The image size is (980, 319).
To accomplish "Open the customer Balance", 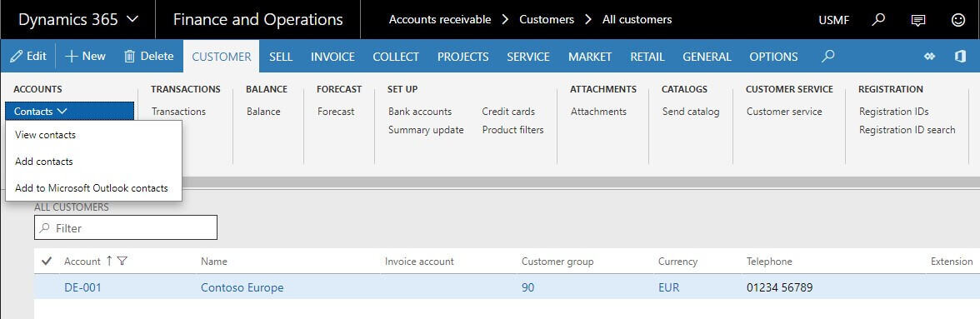I will [x=263, y=111].
